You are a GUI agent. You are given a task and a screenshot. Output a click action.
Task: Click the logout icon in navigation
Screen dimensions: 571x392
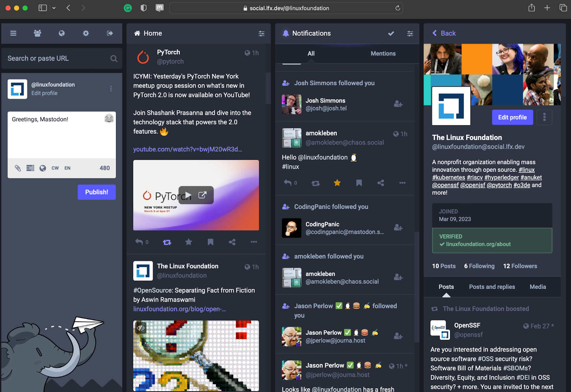110,33
